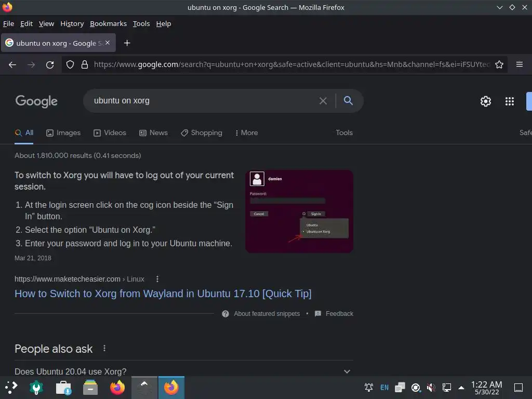Screen dimensions: 532x399
Task: Open the Tools menu in menu bar
Action: point(141,24)
